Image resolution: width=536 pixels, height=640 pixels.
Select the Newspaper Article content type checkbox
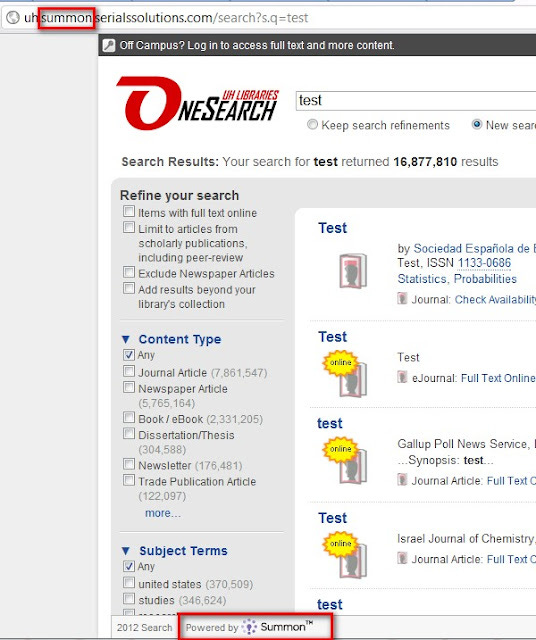tap(129, 387)
